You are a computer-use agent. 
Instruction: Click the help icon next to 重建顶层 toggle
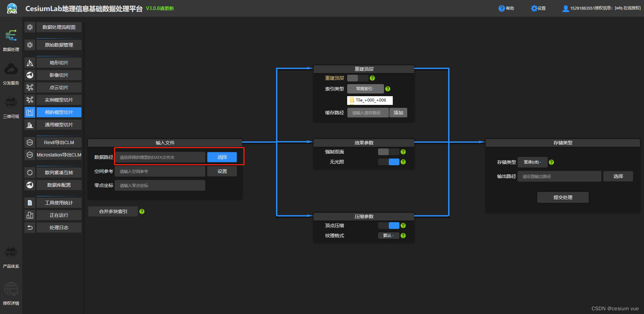[x=372, y=78]
